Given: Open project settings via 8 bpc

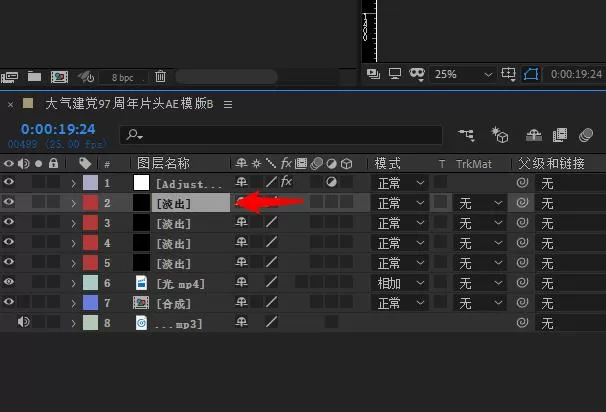Looking at the screenshot, I should [x=123, y=77].
